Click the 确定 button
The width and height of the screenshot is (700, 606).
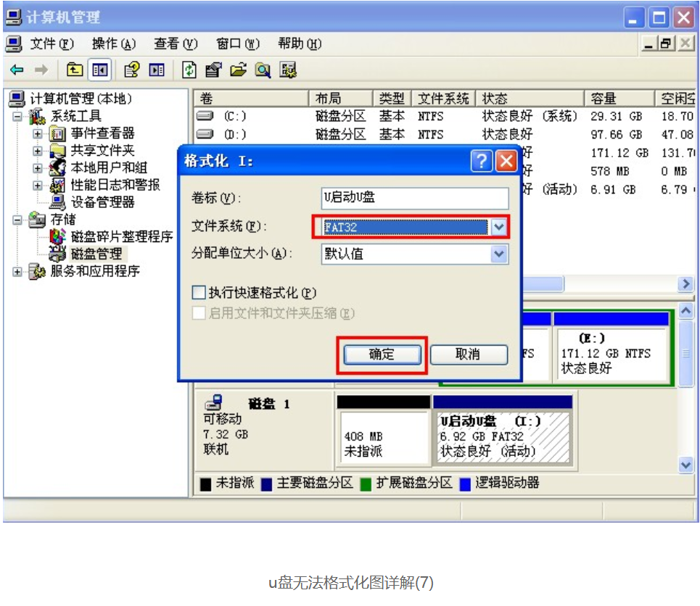(382, 354)
